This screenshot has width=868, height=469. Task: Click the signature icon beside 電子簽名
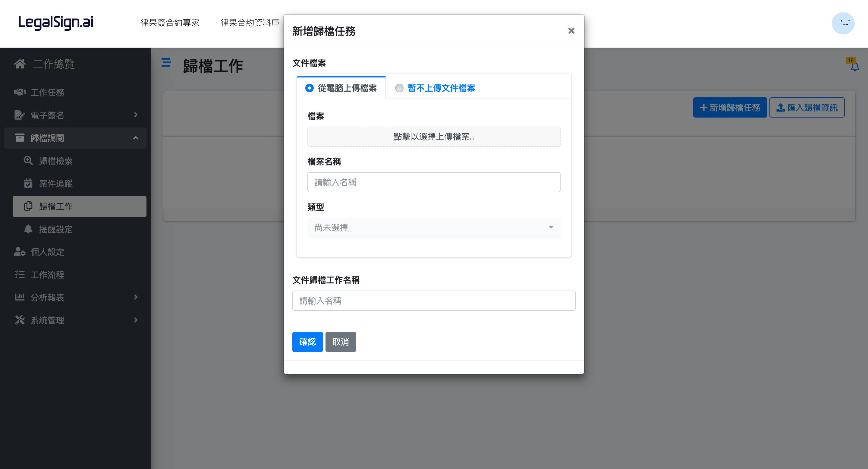tap(20, 115)
